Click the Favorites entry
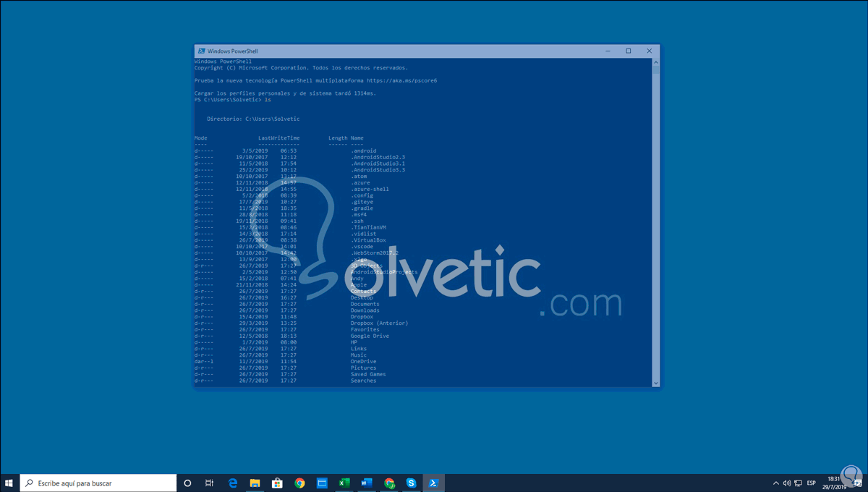868x492 pixels. coord(365,330)
